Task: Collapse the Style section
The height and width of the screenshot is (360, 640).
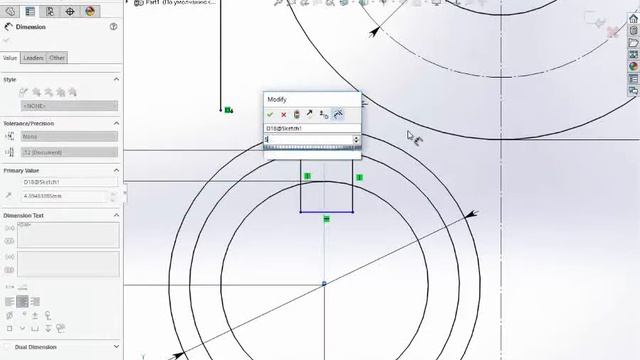Action: [116, 79]
